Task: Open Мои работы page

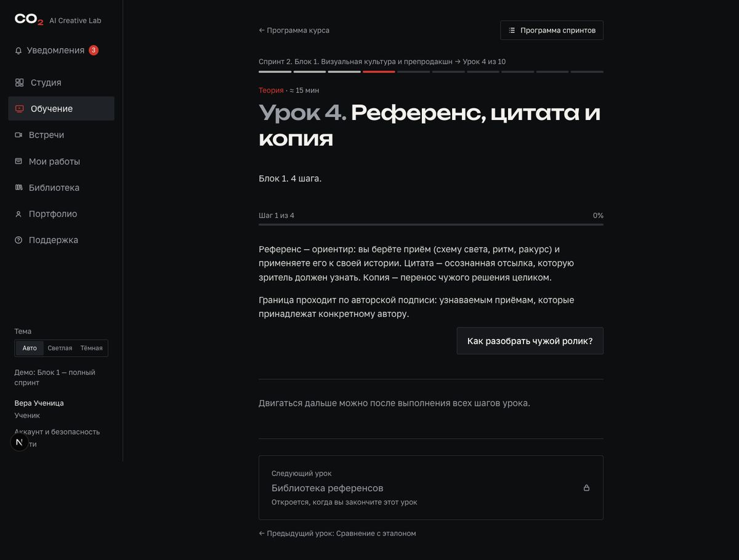Action: pos(61,161)
